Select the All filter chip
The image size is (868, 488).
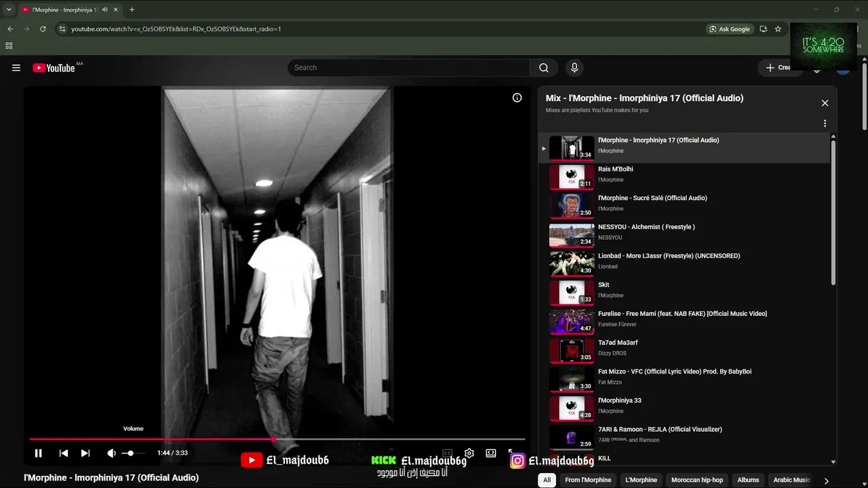[547, 480]
